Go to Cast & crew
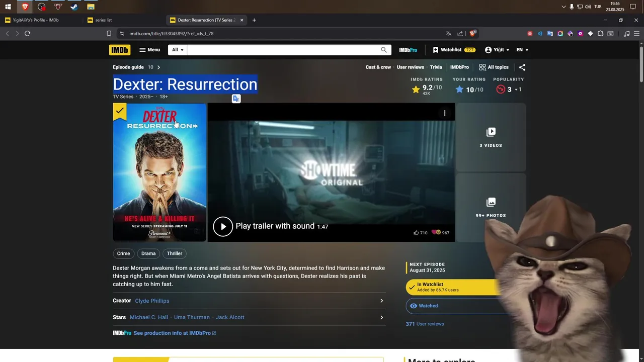Viewport: 644px width, 362px height. click(x=378, y=67)
